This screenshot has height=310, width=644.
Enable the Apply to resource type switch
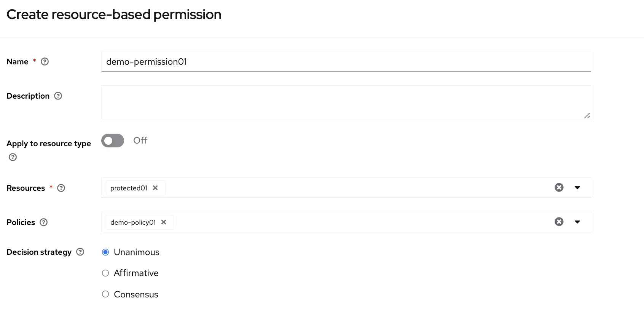pos(112,141)
